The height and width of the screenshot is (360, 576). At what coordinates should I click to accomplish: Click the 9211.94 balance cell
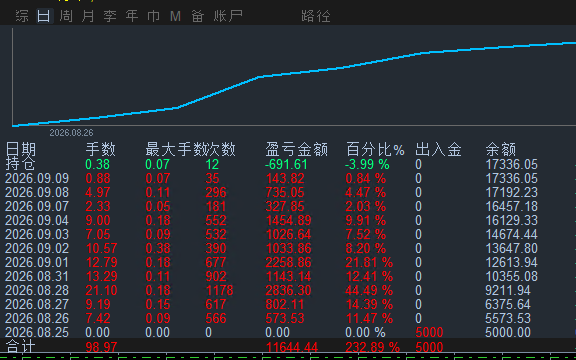point(508,290)
